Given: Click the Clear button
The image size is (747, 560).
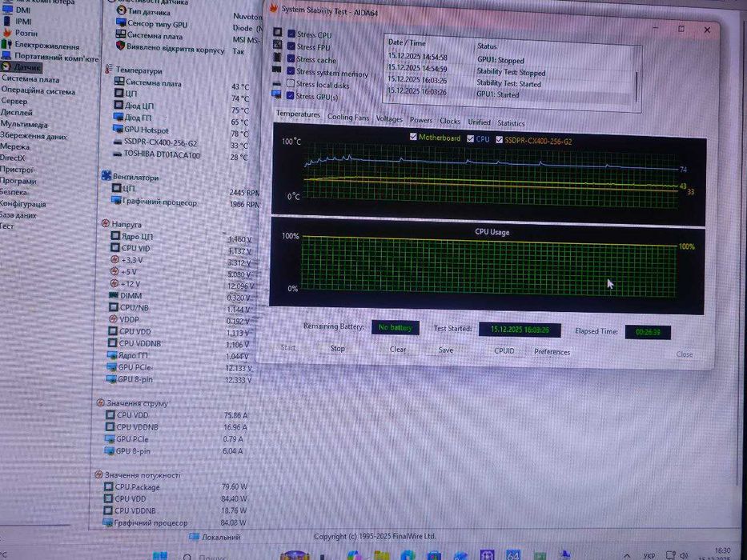Looking at the screenshot, I should (x=398, y=349).
